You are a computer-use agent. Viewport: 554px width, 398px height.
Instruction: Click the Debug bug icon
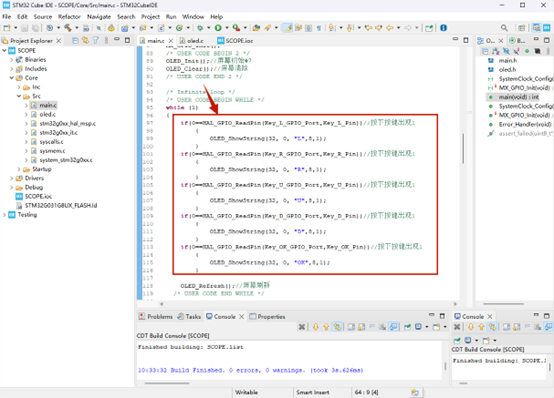tap(200, 28)
